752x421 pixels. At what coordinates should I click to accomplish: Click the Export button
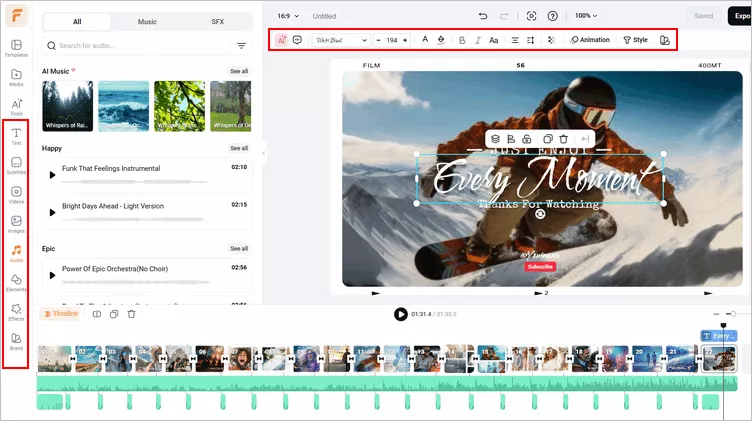[740, 16]
